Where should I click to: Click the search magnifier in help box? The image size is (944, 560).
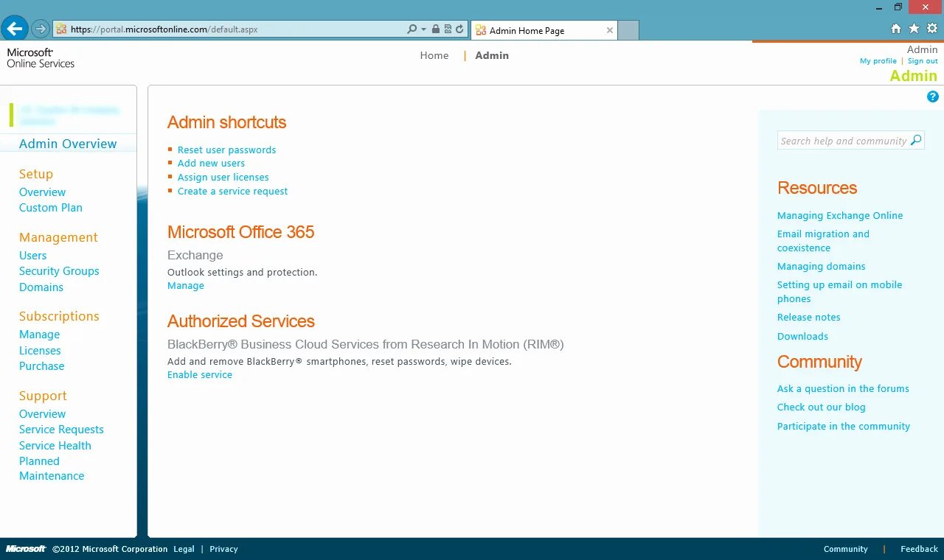pyautogui.click(x=916, y=140)
